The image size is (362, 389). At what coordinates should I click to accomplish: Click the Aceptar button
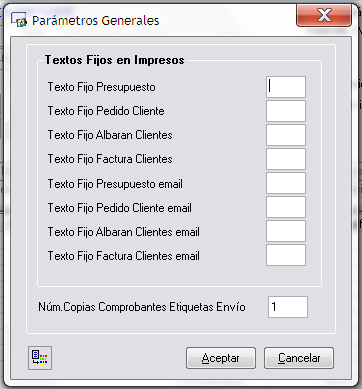pos(221,358)
